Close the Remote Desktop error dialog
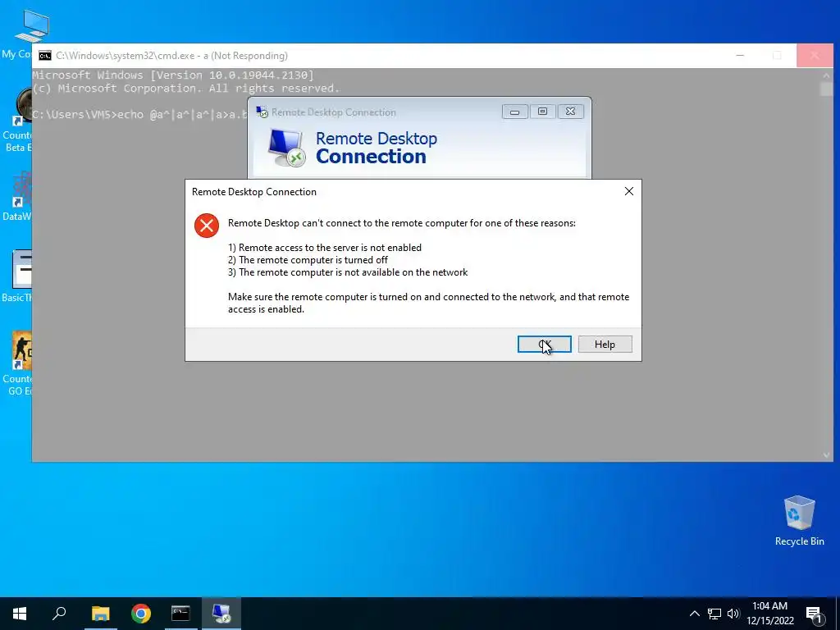Viewport: 840px width, 630px height. 629,191
